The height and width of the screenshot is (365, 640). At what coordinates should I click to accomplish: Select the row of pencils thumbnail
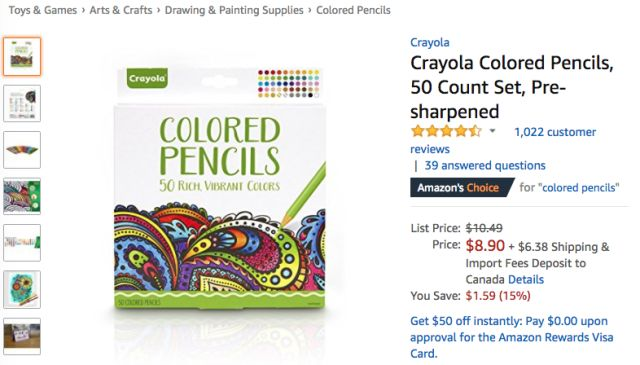(22, 243)
